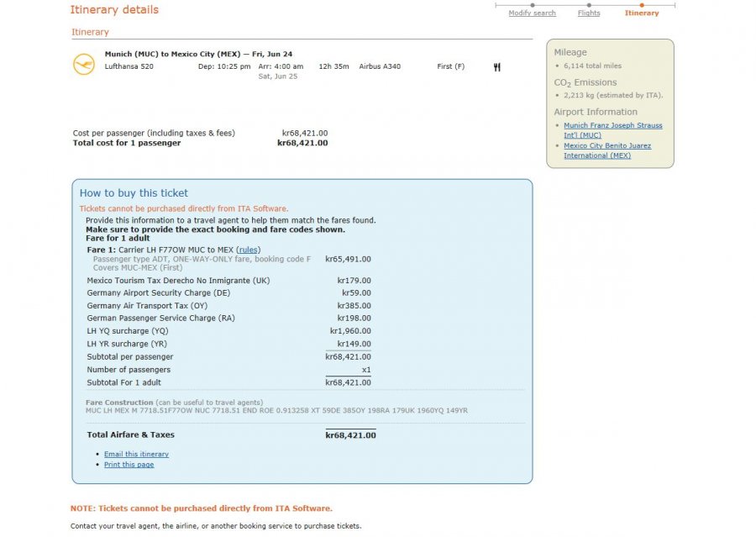Open Mexico City Benito Juarez airport info

point(606,150)
